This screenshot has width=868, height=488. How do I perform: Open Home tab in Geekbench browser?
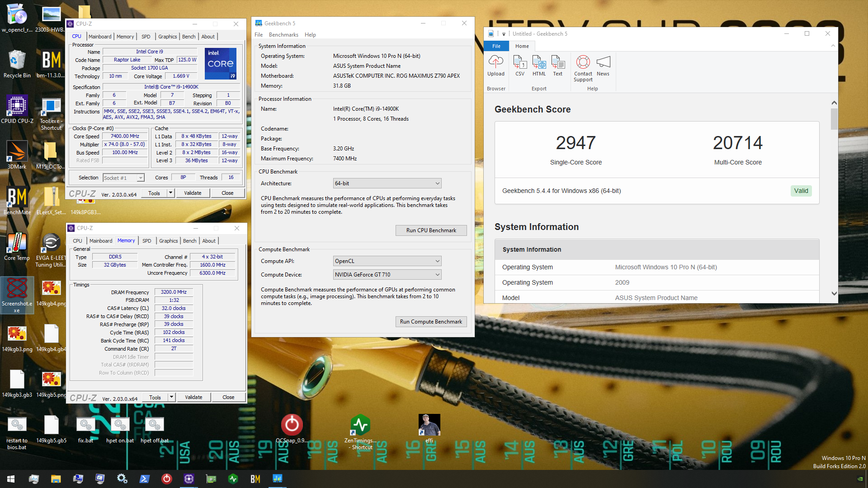click(x=522, y=46)
